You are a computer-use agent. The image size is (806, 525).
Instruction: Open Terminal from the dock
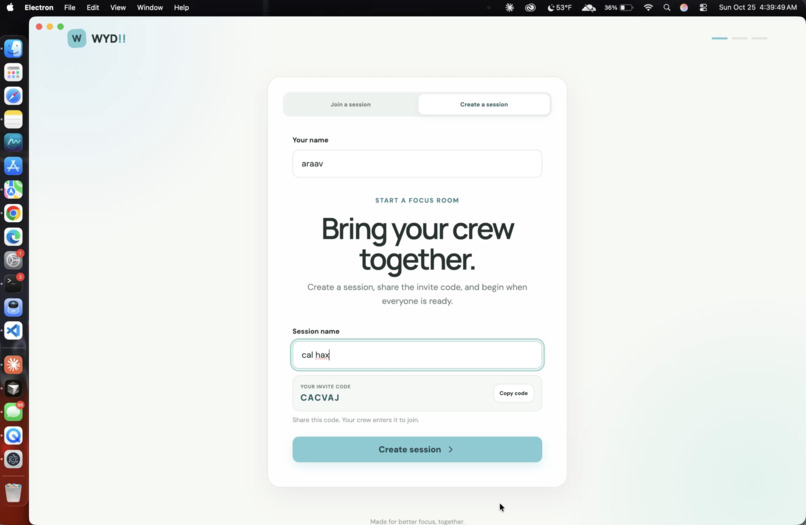13,283
